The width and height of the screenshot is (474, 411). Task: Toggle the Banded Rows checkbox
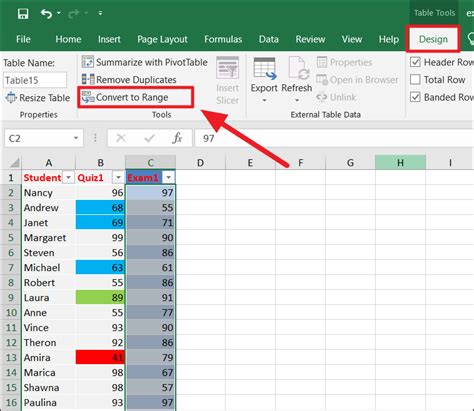(415, 97)
